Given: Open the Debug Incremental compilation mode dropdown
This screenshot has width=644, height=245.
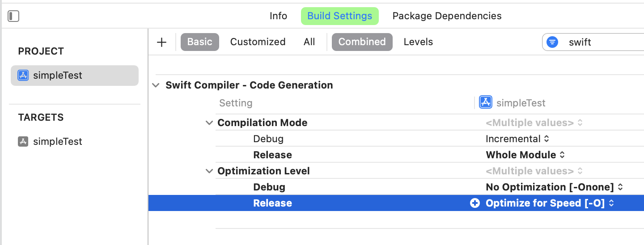Looking at the screenshot, I should pyautogui.click(x=517, y=139).
